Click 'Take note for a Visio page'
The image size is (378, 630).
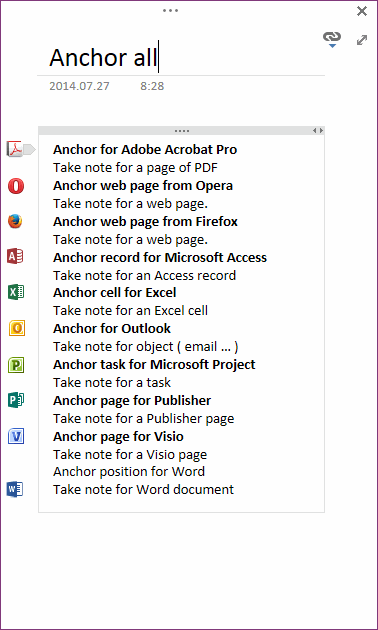[130, 455]
